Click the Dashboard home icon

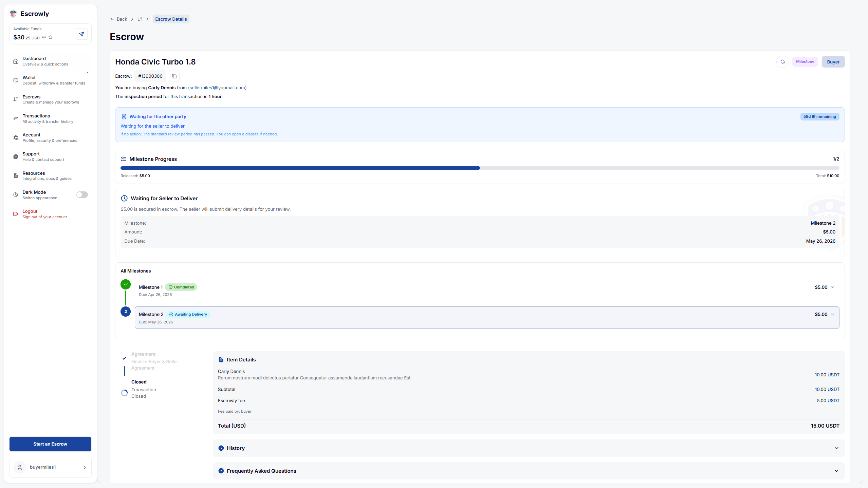(x=16, y=61)
